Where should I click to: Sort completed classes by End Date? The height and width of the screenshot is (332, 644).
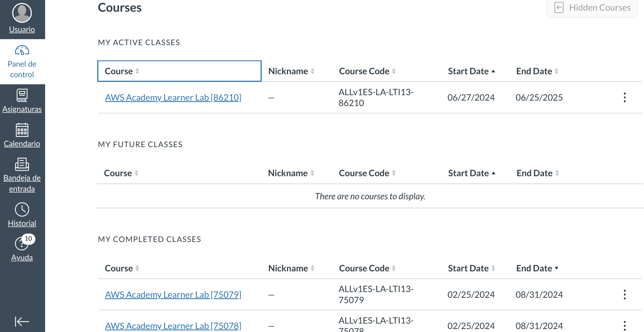[x=537, y=268]
